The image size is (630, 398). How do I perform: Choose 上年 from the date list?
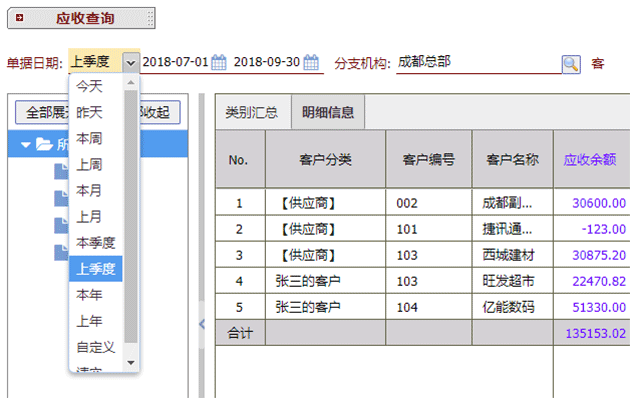(96, 321)
